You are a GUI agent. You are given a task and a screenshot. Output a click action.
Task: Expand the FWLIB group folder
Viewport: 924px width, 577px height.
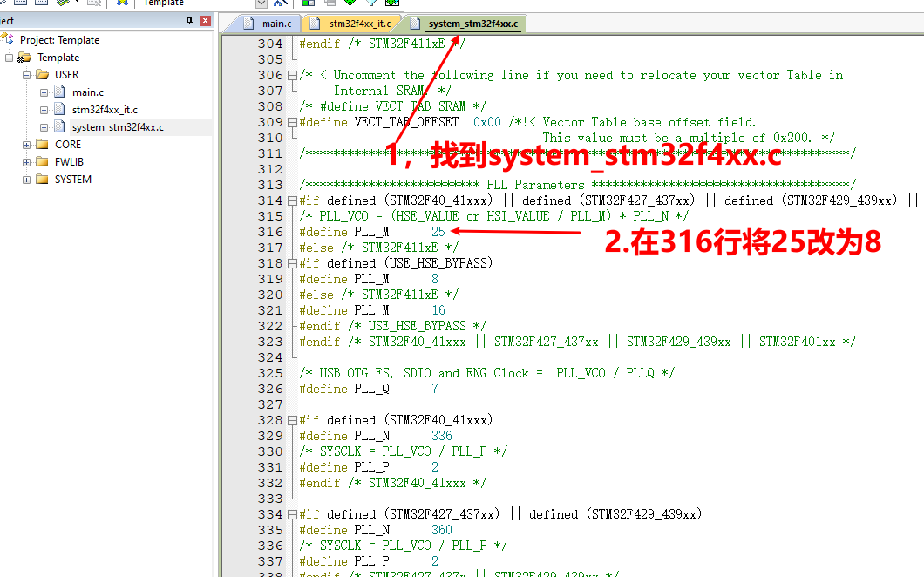[x=26, y=162]
